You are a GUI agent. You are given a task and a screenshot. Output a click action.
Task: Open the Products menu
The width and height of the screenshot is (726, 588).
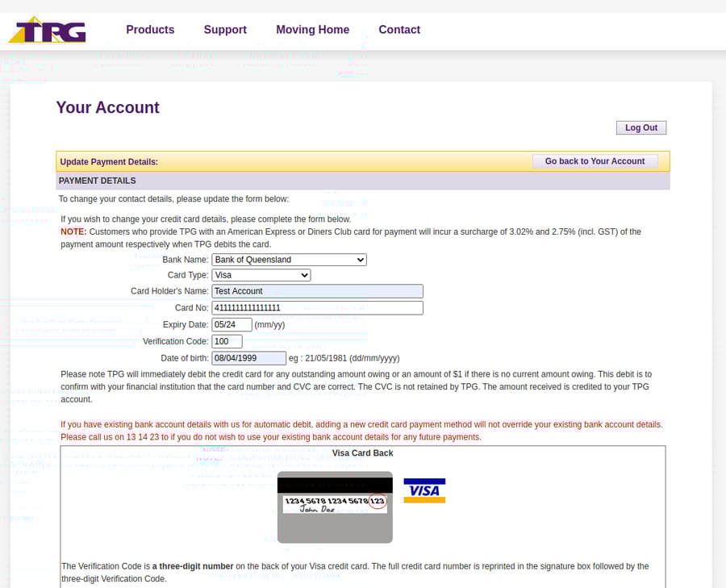click(x=150, y=29)
